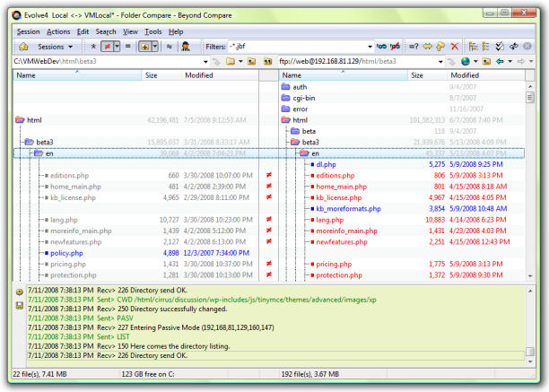The width and height of the screenshot is (549, 392).
Task: Sort by left Modified column header
Action: pos(199,75)
